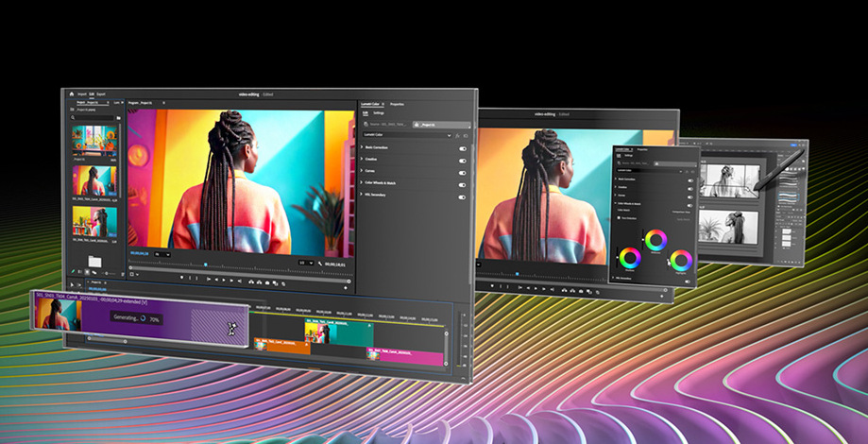Click the project search field
The width and height of the screenshot is (868, 444).
click(x=93, y=118)
